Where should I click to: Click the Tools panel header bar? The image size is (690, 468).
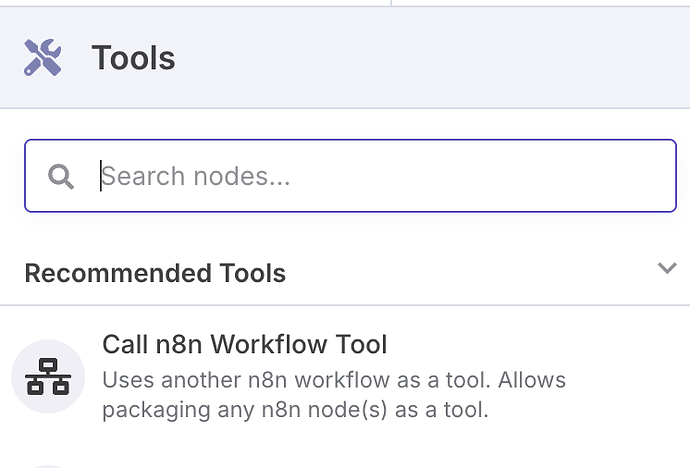click(x=345, y=57)
